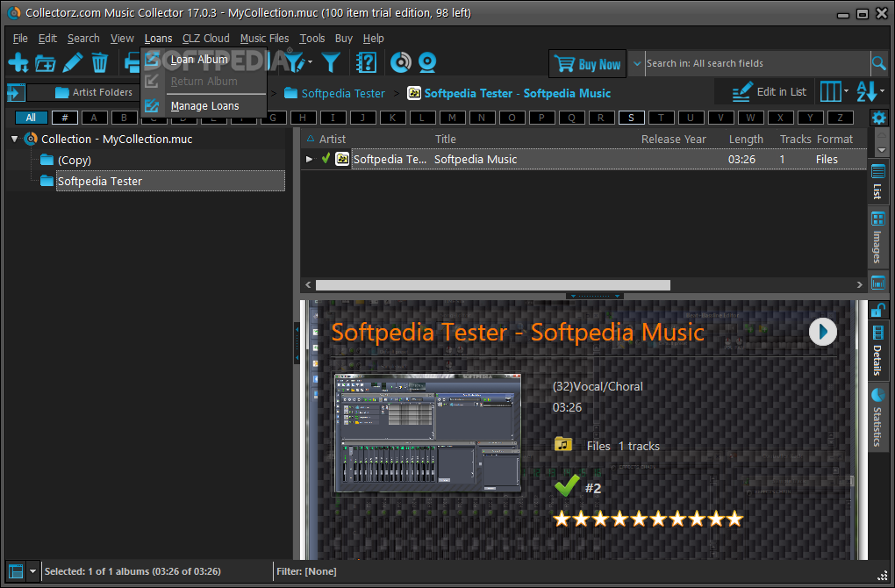Click the padlock icon on details sidebar

pos(877,310)
